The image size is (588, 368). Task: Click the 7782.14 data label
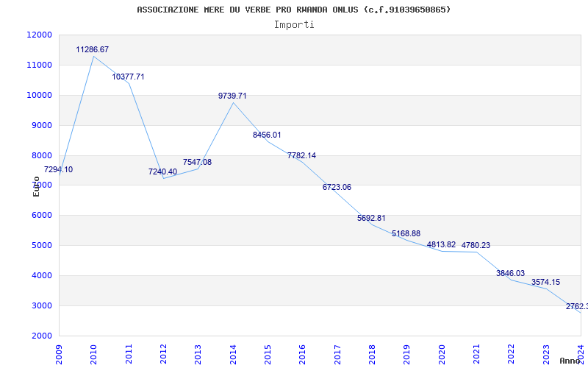pyautogui.click(x=301, y=156)
